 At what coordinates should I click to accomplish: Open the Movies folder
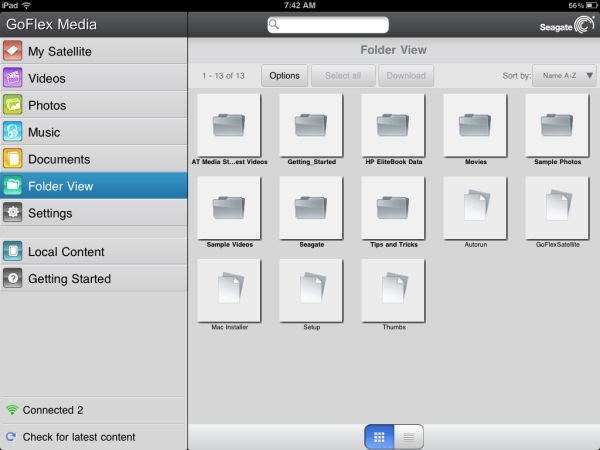pyautogui.click(x=475, y=125)
